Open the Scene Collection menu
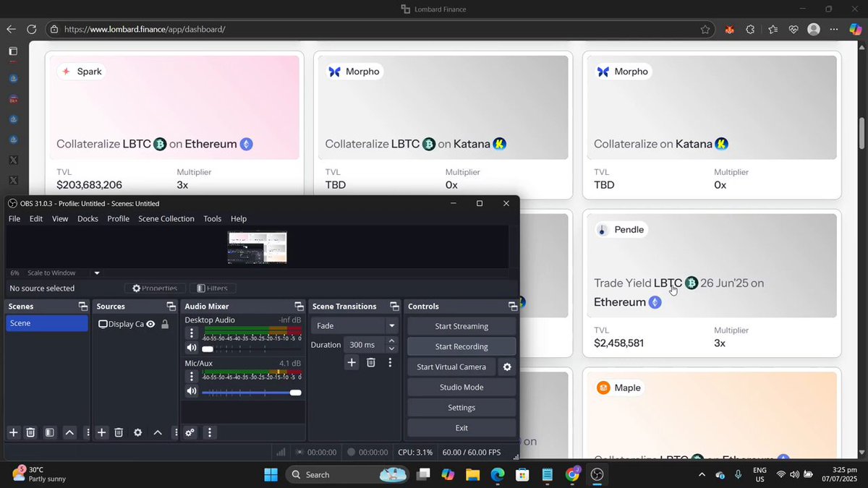The height and width of the screenshot is (488, 868). (x=166, y=218)
